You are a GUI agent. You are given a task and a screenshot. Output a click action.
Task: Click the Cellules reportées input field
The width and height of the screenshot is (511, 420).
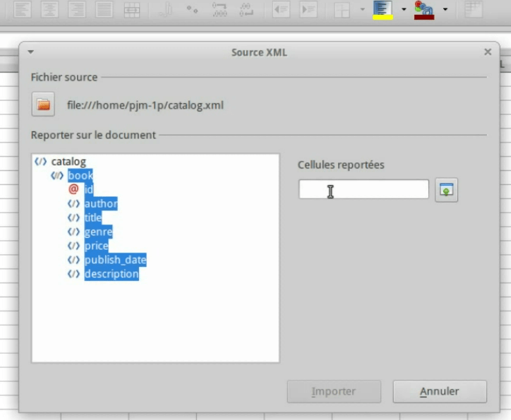tap(363, 189)
